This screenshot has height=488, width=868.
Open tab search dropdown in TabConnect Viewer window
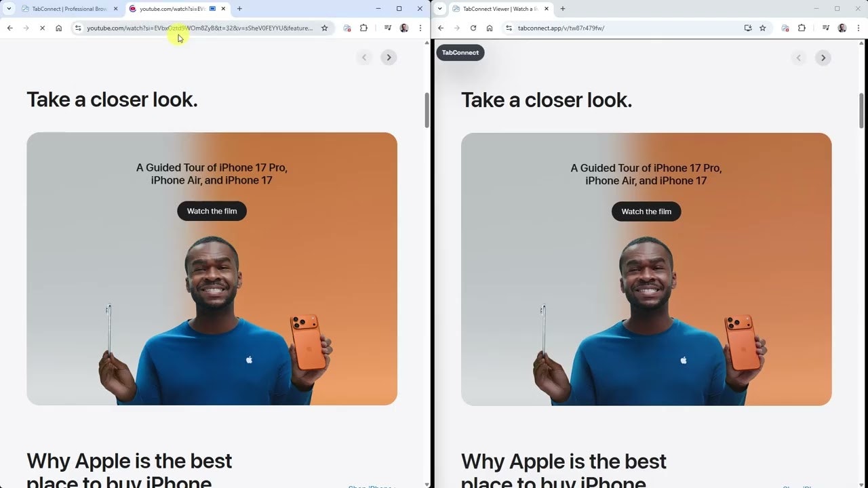click(439, 9)
